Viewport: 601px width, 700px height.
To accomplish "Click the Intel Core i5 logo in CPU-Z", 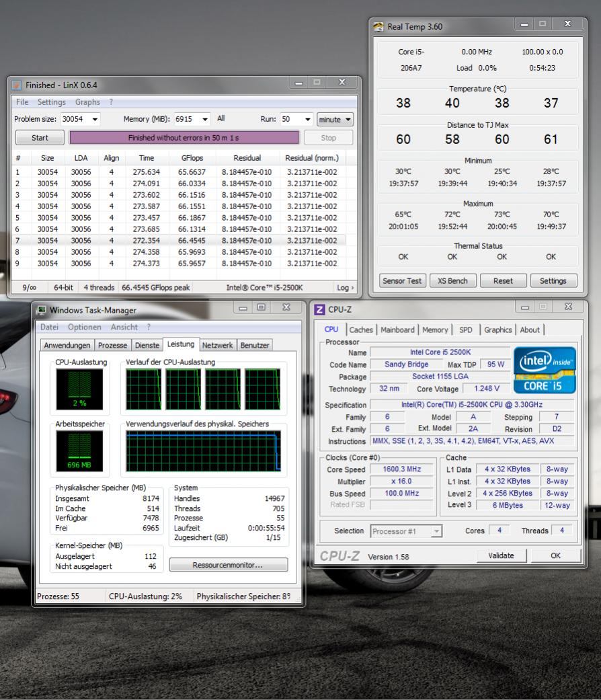I will [545, 370].
